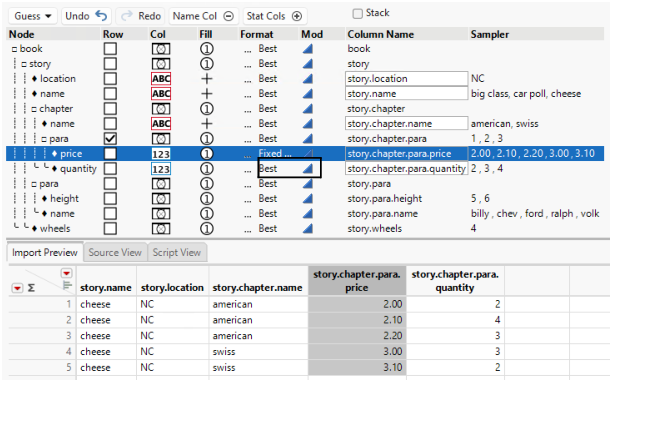Check Row box for chapter

click(x=110, y=109)
